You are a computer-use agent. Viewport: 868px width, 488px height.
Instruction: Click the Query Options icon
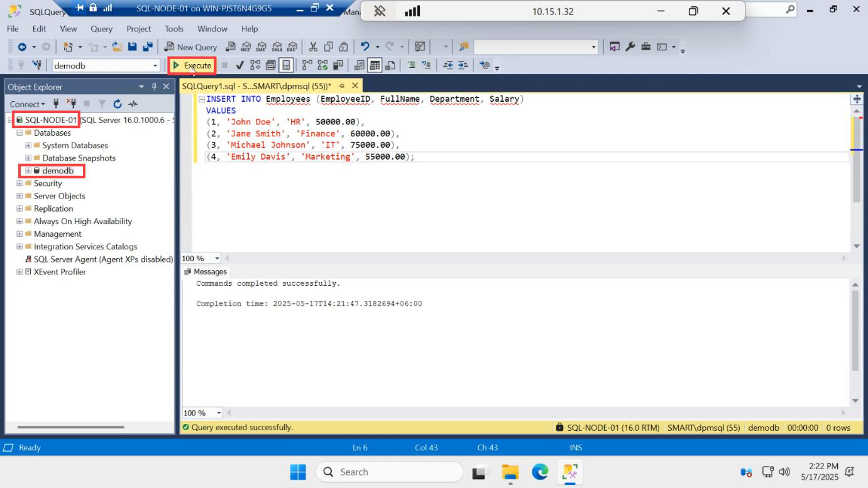(x=270, y=65)
